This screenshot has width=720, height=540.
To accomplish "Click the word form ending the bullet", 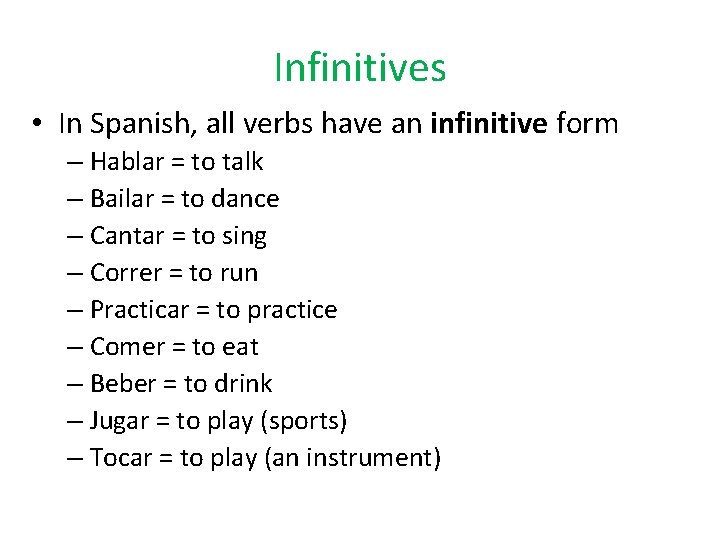I will point(587,124).
